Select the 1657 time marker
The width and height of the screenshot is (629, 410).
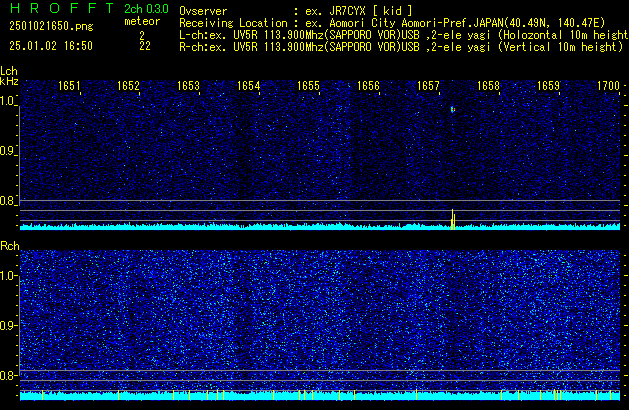428,86
